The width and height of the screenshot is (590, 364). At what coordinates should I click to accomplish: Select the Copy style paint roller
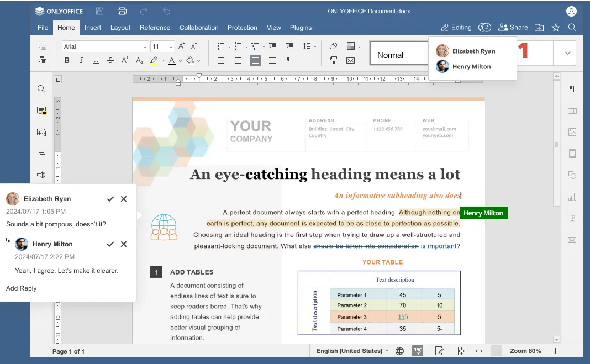(333, 61)
